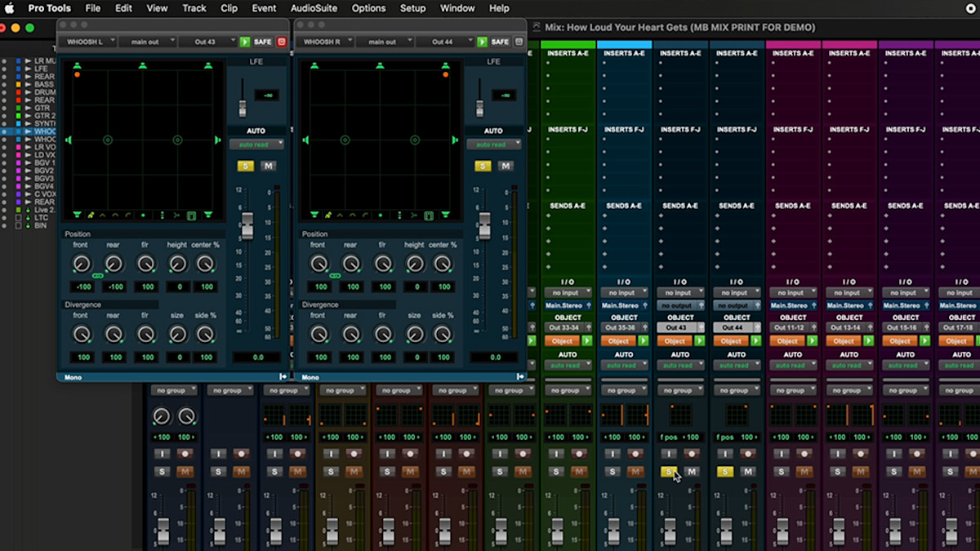The image size is (980, 551).
Task: Click the volume fader in WHOOSH L panner
Action: click(x=247, y=226)
